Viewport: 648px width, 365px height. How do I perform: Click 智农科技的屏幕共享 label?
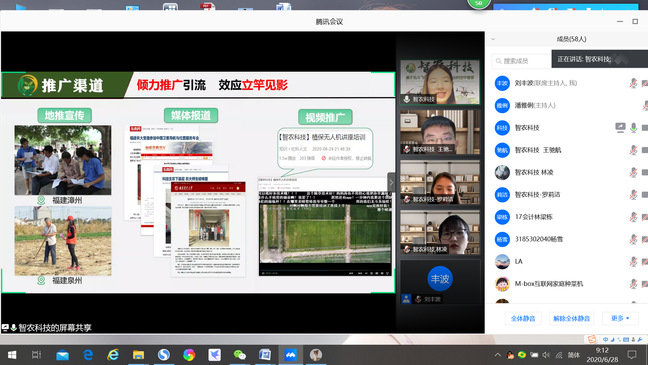[55, 328]
